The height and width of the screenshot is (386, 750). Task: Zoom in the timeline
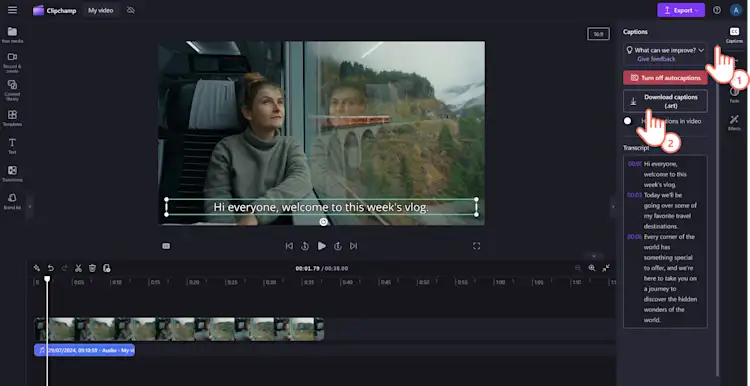(592, 268)
